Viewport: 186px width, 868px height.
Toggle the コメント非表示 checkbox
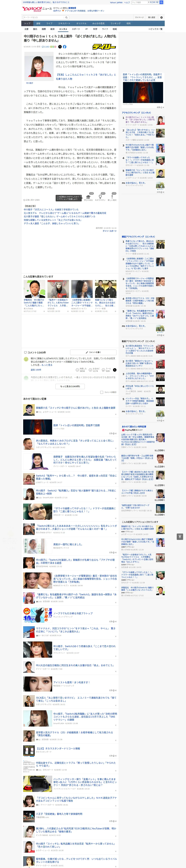pos(102,392)
